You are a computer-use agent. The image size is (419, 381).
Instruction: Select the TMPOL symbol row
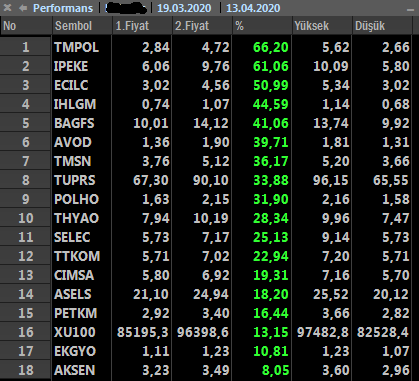coord(76,47)
